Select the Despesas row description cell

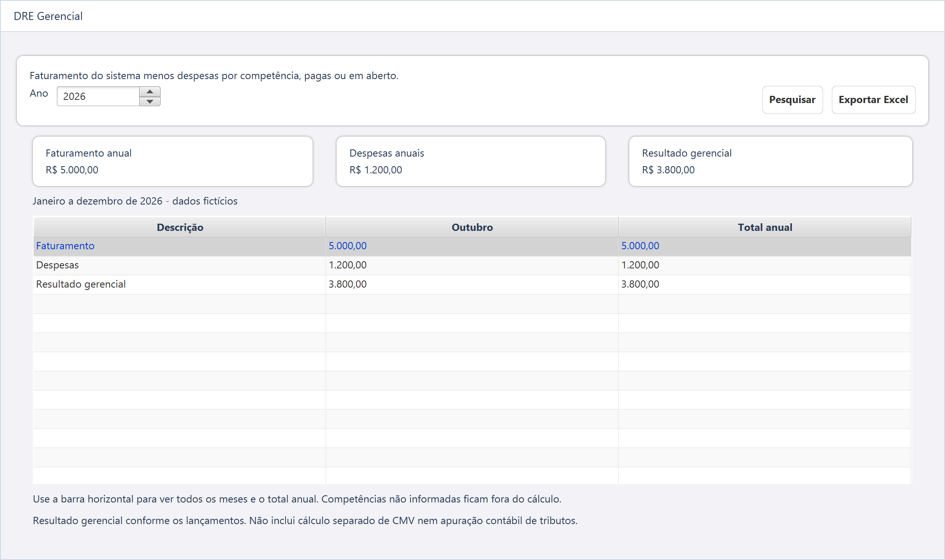point(179,265)
